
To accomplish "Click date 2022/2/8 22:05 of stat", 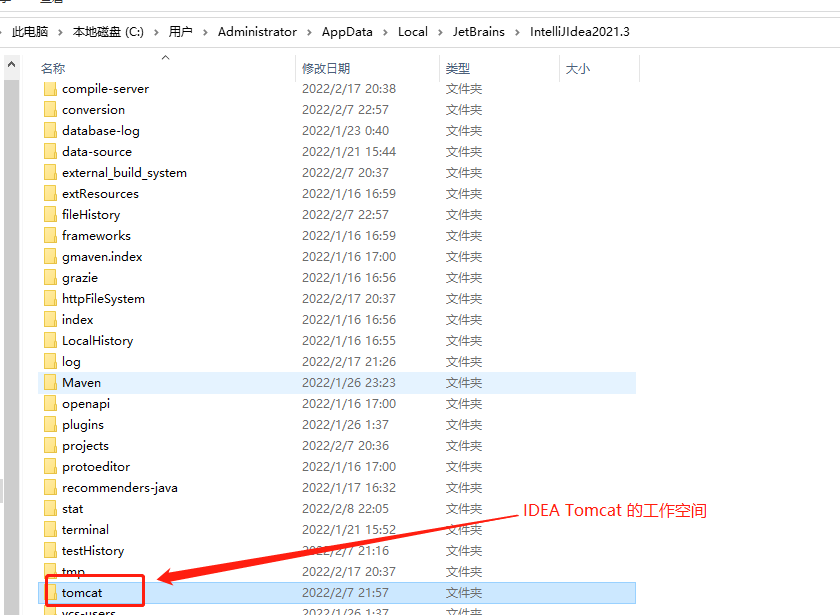I will 345,508.
